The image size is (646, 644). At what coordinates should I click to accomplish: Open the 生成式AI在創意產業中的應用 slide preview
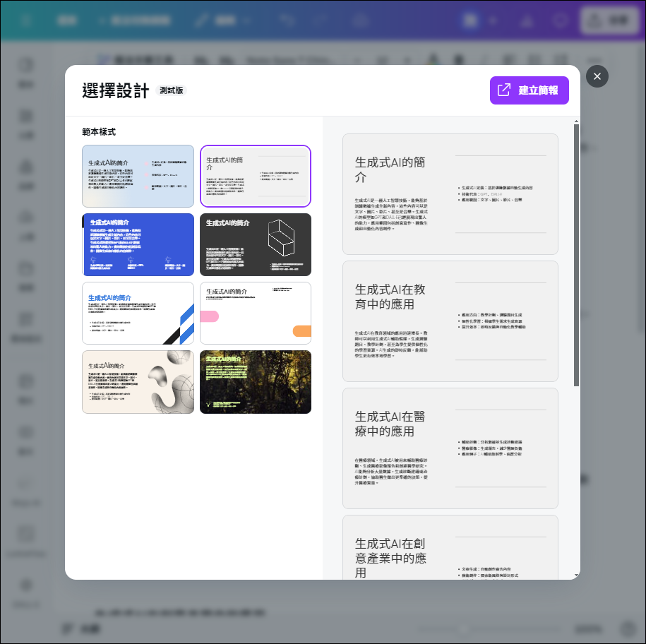450,547
